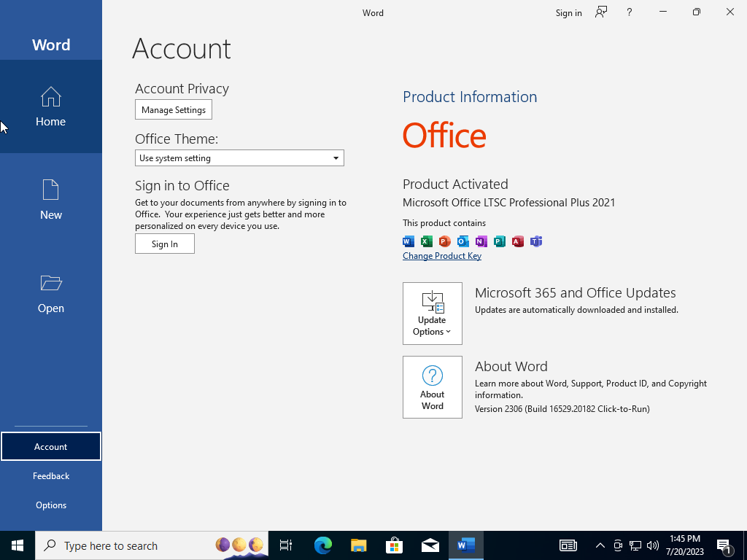Click the Microsoft Office LTSC Professional Plus 2021 text

(508, 203)
